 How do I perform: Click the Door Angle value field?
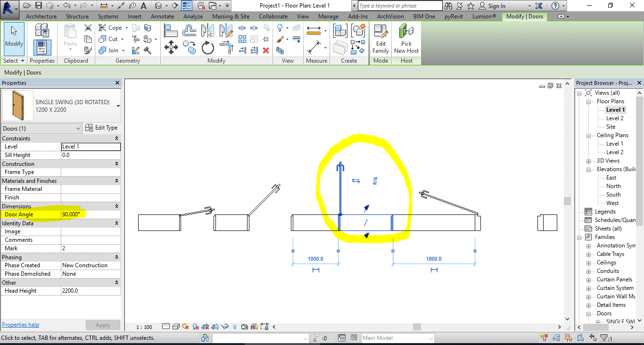[91, 214]
